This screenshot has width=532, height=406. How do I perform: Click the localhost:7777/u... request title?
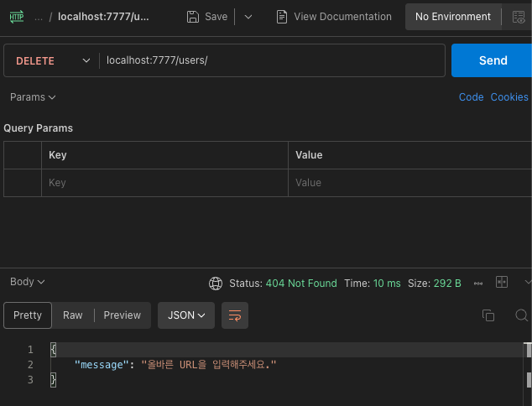103,17
